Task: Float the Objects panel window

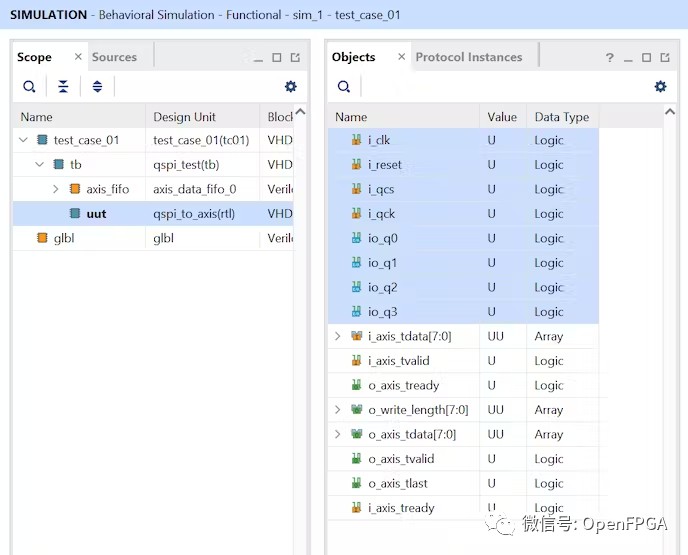Action: coord(665,57)
